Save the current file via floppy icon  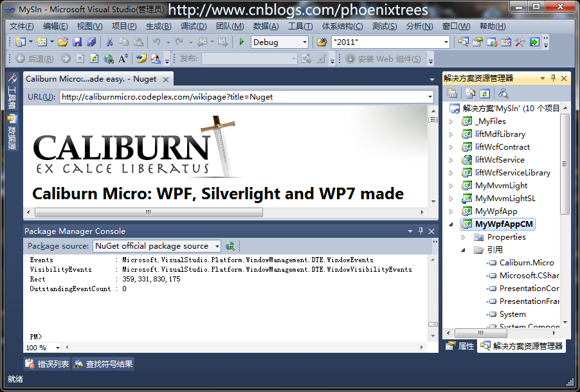click(77, 42)
